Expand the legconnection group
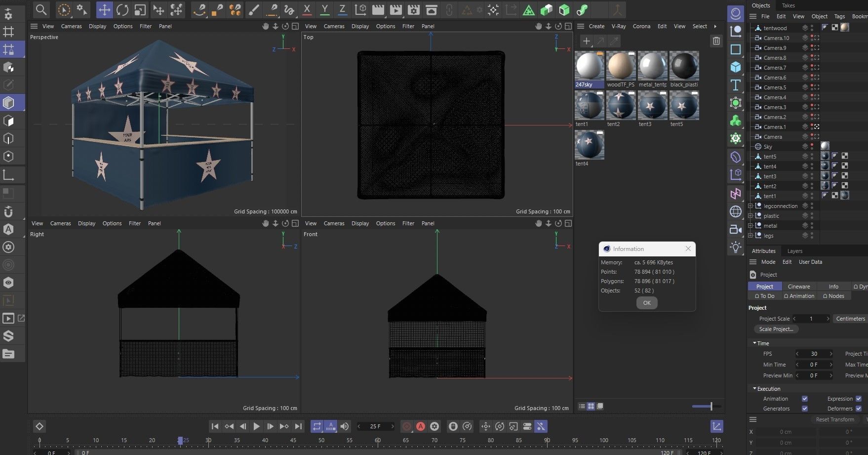This screenshot has width=868, height=455. [750, 206]
